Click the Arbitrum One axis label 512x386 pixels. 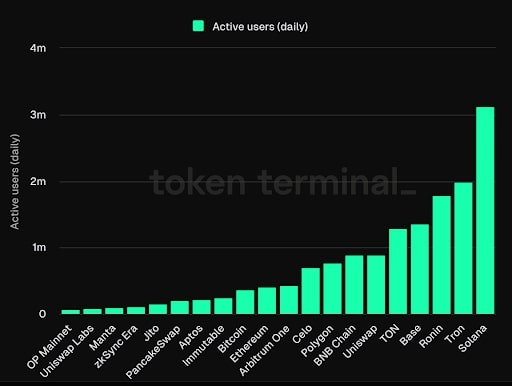pos(264,351)
